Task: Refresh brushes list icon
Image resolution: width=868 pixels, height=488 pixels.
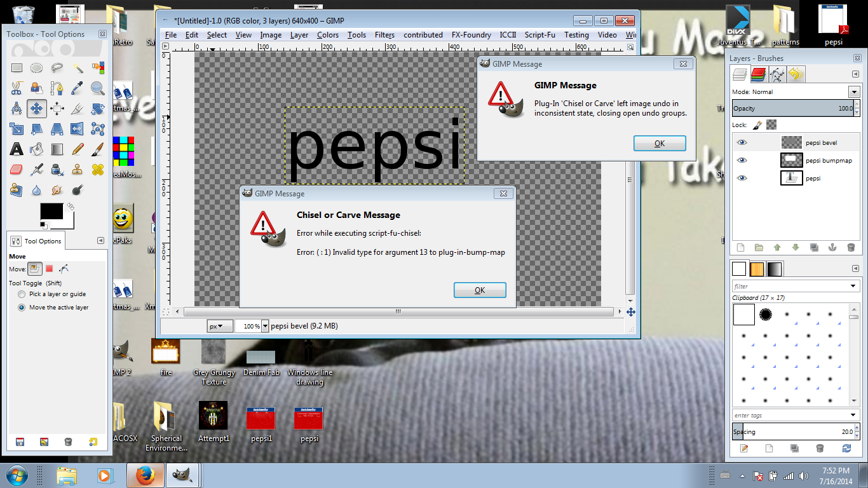Action: point(846,448)
